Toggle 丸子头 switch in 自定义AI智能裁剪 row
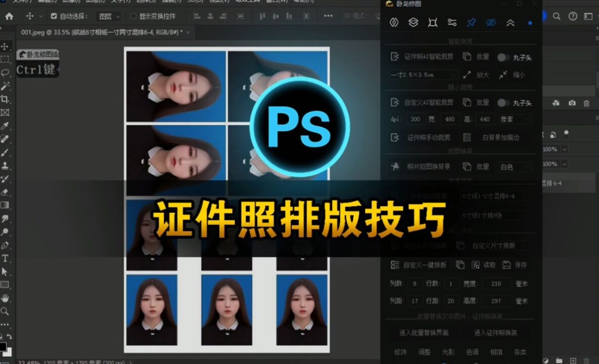The image size is (599, 364). point(503,103)
